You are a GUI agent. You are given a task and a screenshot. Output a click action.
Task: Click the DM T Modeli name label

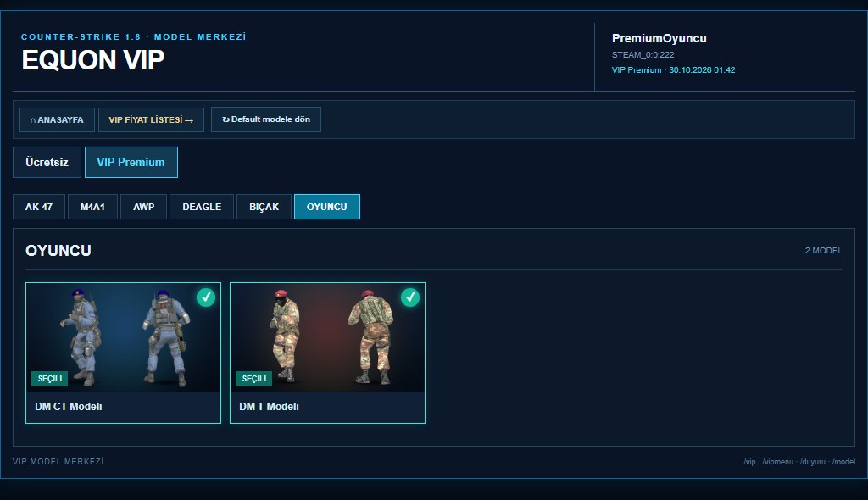[269, 407]
